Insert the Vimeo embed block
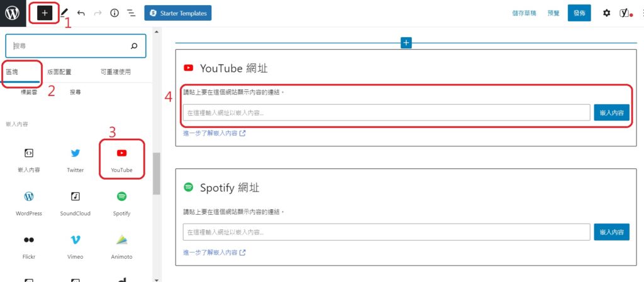This screenshot has height=282, width=644. pos(75,247)
